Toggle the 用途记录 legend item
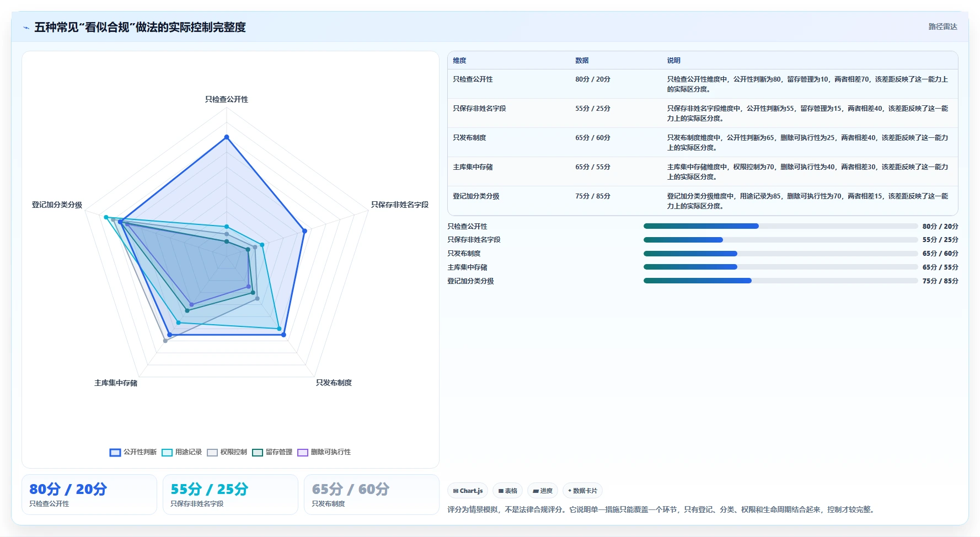This screenshot has width=980, height=537. 181,452
